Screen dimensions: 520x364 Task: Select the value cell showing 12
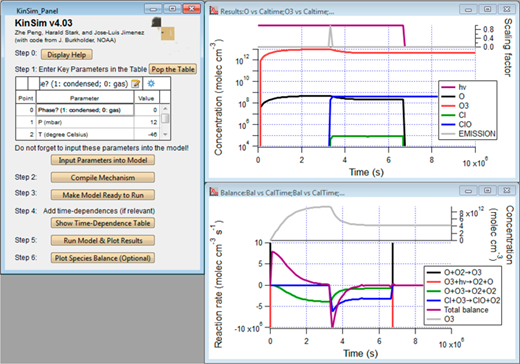147,122
